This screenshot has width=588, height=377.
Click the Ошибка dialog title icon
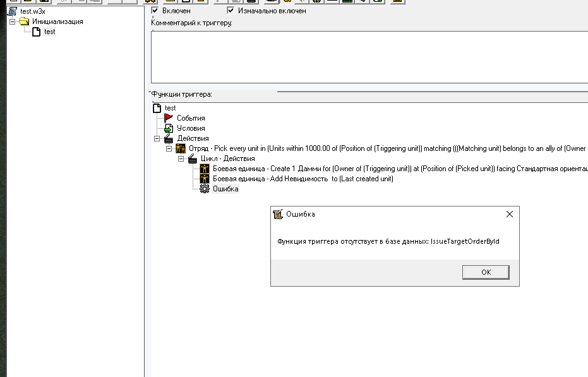click(x=278, y=214)
